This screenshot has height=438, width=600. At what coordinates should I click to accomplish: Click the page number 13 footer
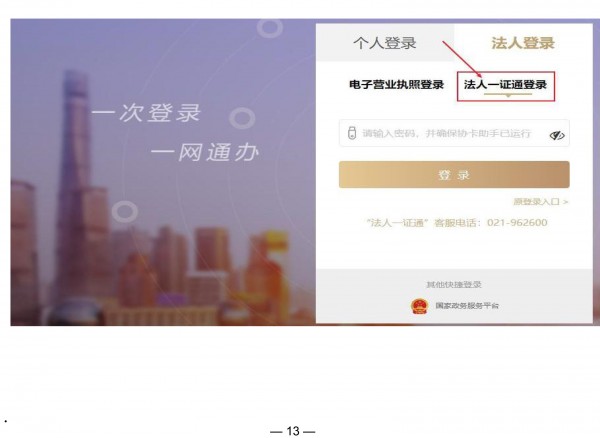point(293,431)
